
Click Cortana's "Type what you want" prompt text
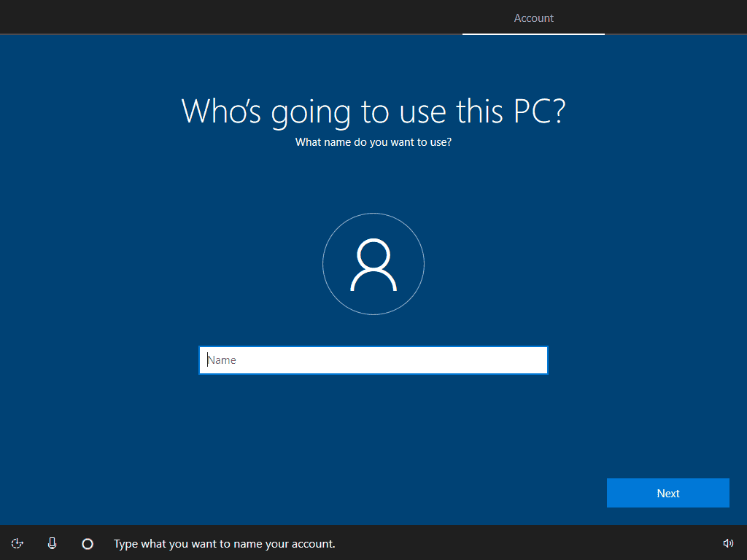(224, 544)
